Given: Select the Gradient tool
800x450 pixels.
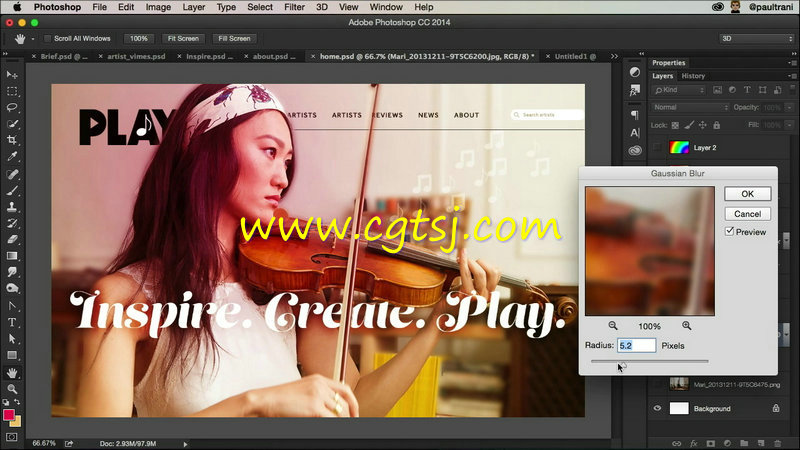Looking at the screenshot, I should pyautogui.click(x=12, y=256).
